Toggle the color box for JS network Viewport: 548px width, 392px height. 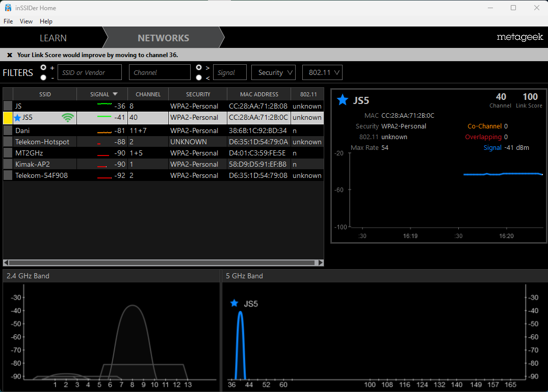click(8, 106)
